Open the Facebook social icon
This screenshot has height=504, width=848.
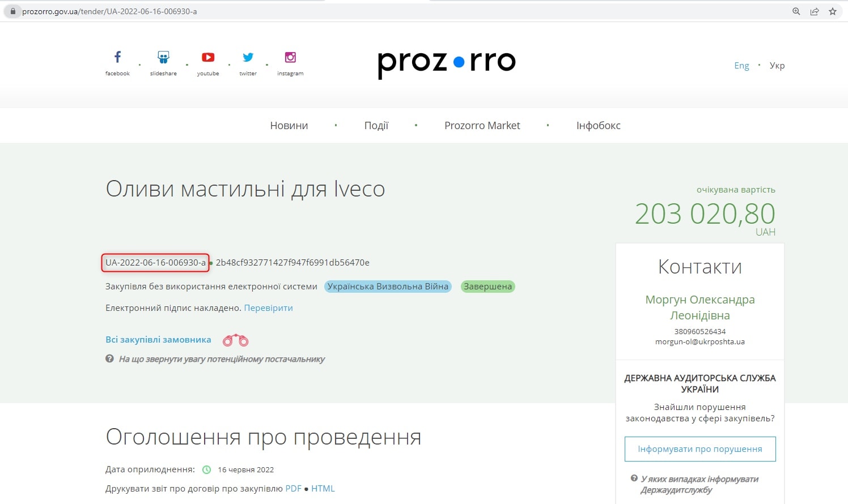117,57
